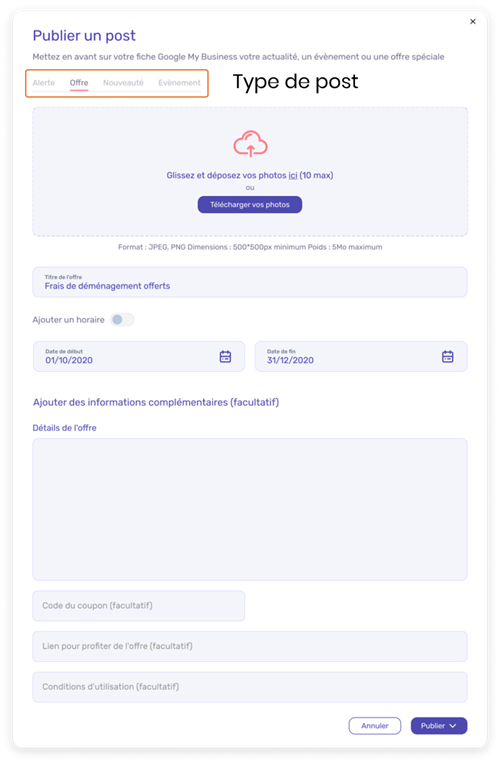Open the start date calendar icon
This screenshot has height=763, width=500.
(x=225, y=357)
